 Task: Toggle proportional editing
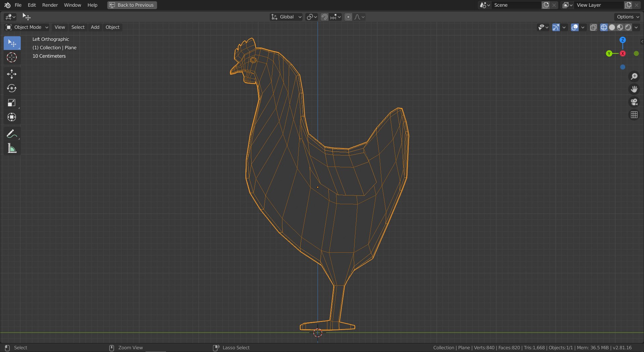348,17
